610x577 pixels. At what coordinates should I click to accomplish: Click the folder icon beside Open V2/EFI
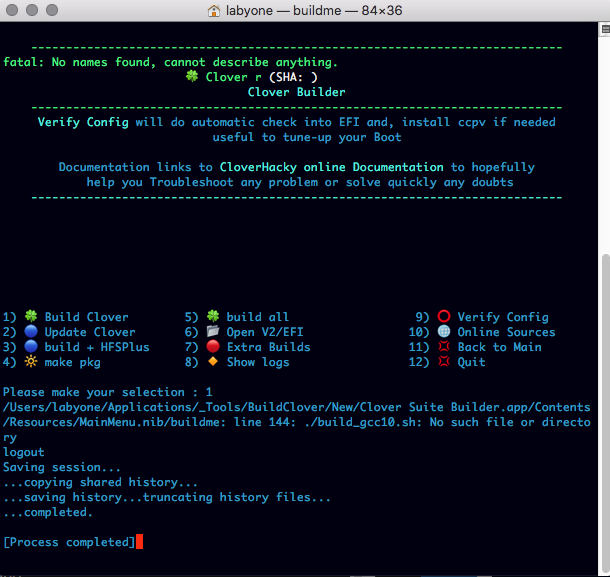[x=213, y=331]
